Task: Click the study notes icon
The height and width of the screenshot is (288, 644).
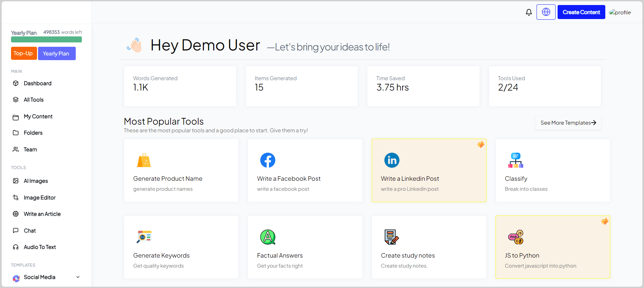Action: point(391,237)
